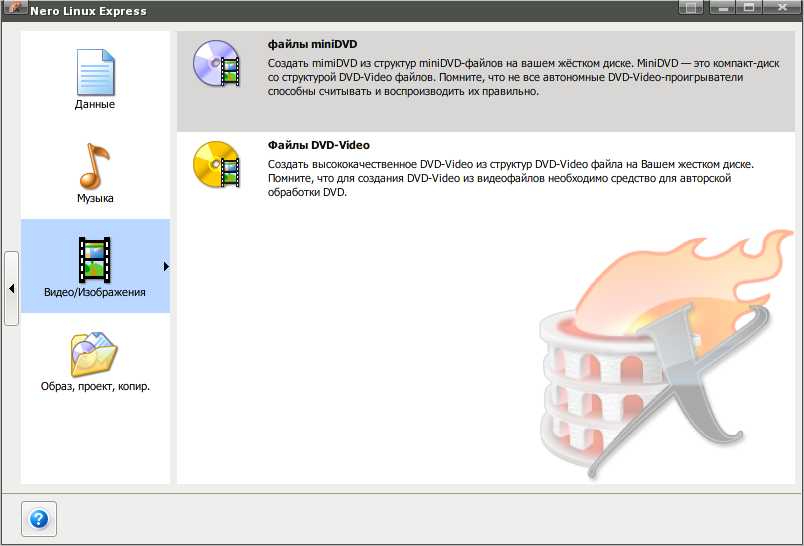Screen dimensions: 804x546
Task: Click the DVD-Video description text
Action: pyautogui.click(x=511, y=178)
